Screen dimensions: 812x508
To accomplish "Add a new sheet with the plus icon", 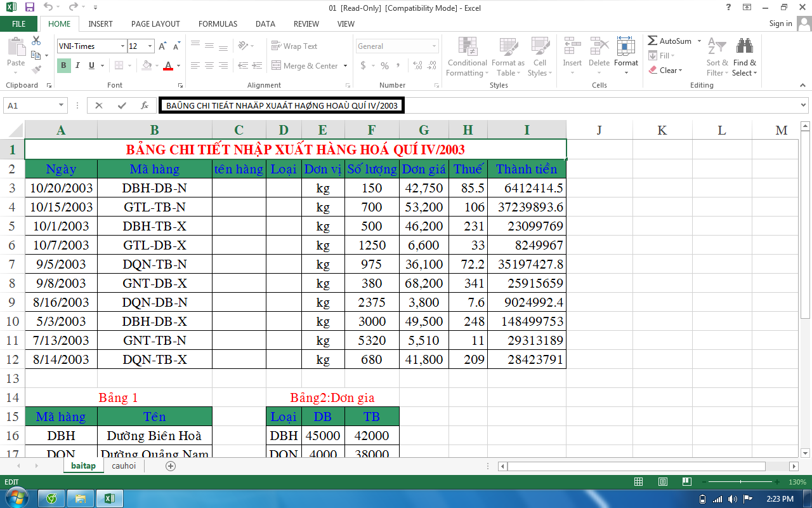I will [170, 466].
